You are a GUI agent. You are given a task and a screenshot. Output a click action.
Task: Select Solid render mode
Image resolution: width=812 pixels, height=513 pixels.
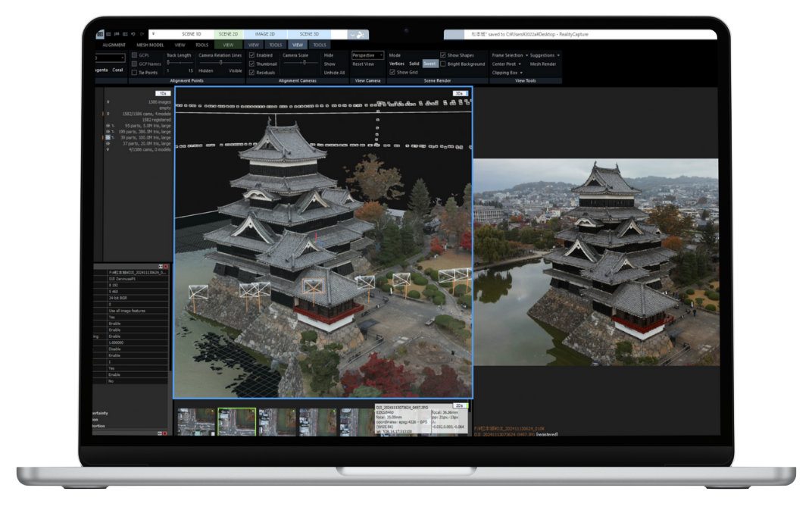(x=414, y=64)
